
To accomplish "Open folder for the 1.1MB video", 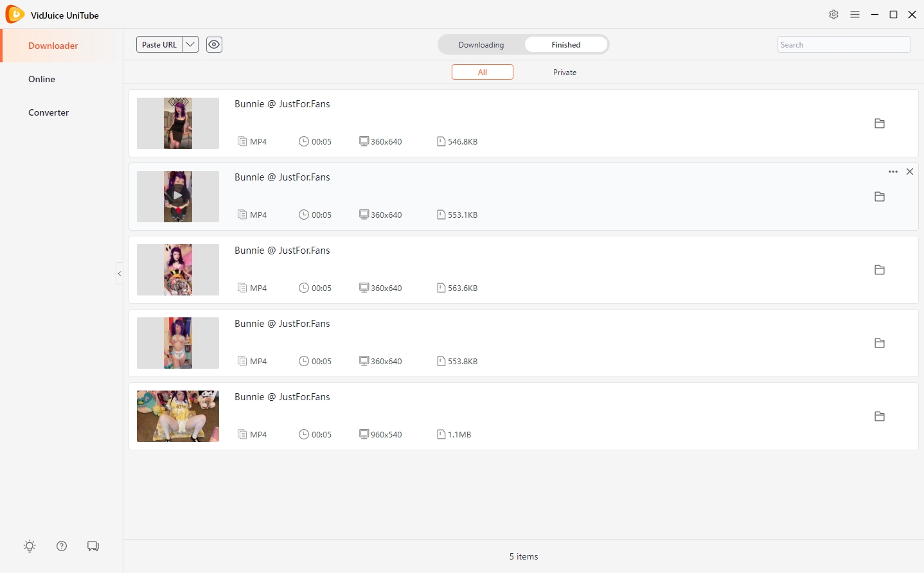I will 880,416.
